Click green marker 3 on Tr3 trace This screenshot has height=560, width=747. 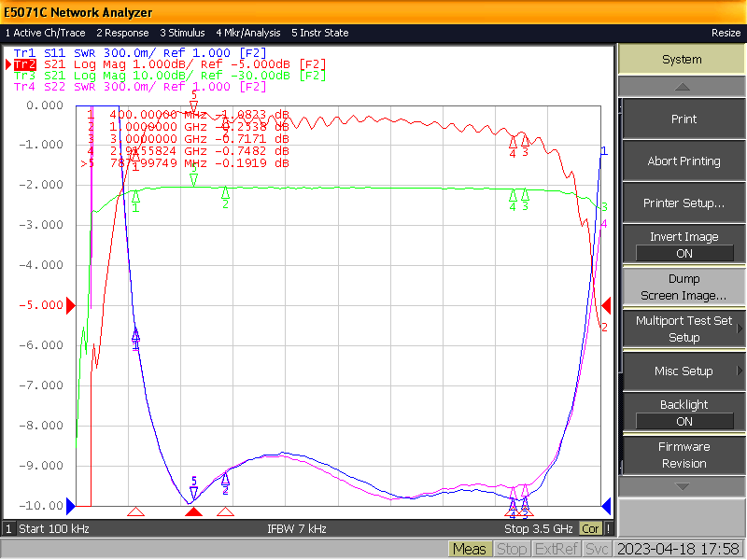[525, 200]
